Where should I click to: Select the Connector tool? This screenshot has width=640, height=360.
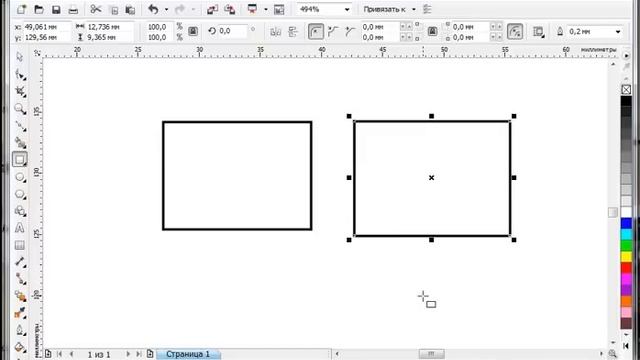tap(20, 279)
